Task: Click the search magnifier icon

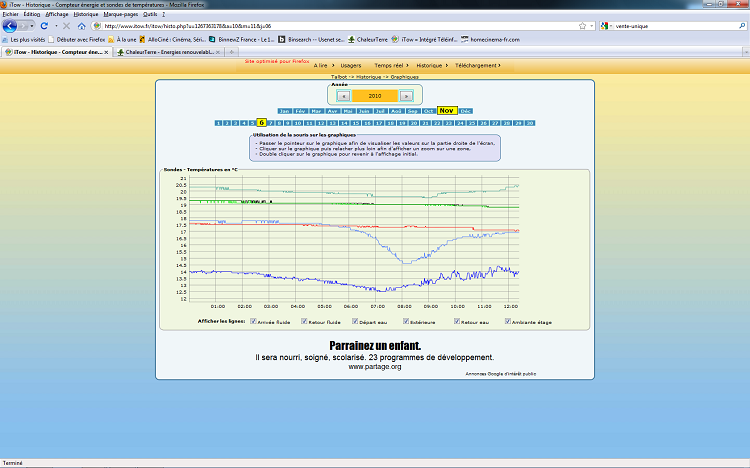Action: [x=740, y=25]
